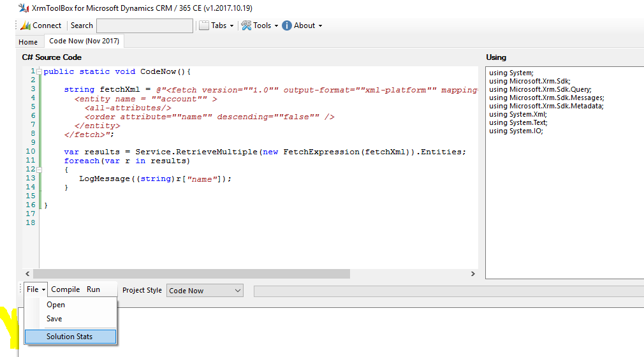
Task: Click the Tabs window icon
Action: pos(204,25)
